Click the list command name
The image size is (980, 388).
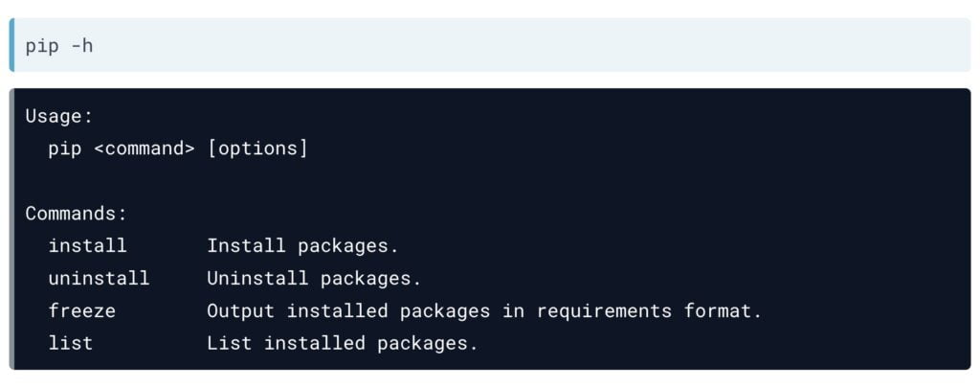tap(71, 343)
